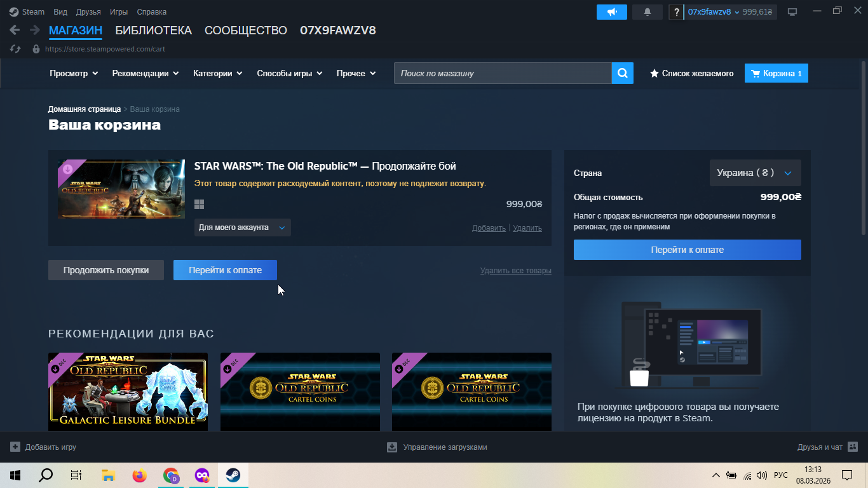
Task: Switch to the СООБЩЕСТВО tab
Action: point(246,30)
